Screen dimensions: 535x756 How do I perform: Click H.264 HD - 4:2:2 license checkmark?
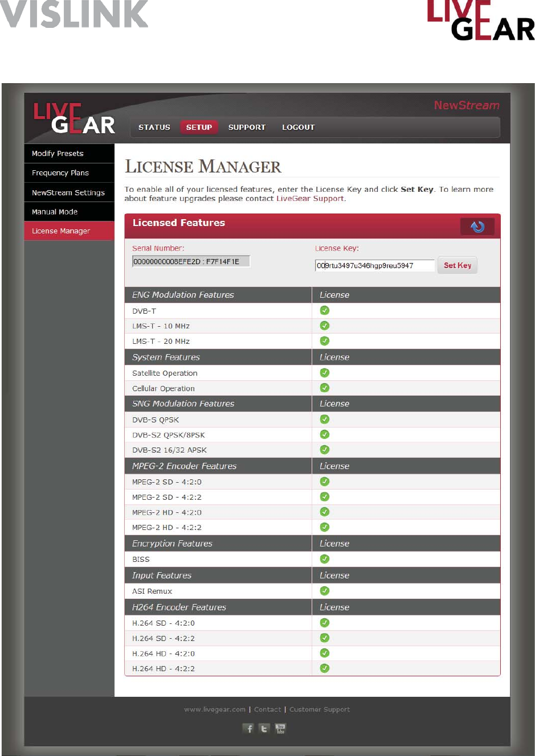325,668
